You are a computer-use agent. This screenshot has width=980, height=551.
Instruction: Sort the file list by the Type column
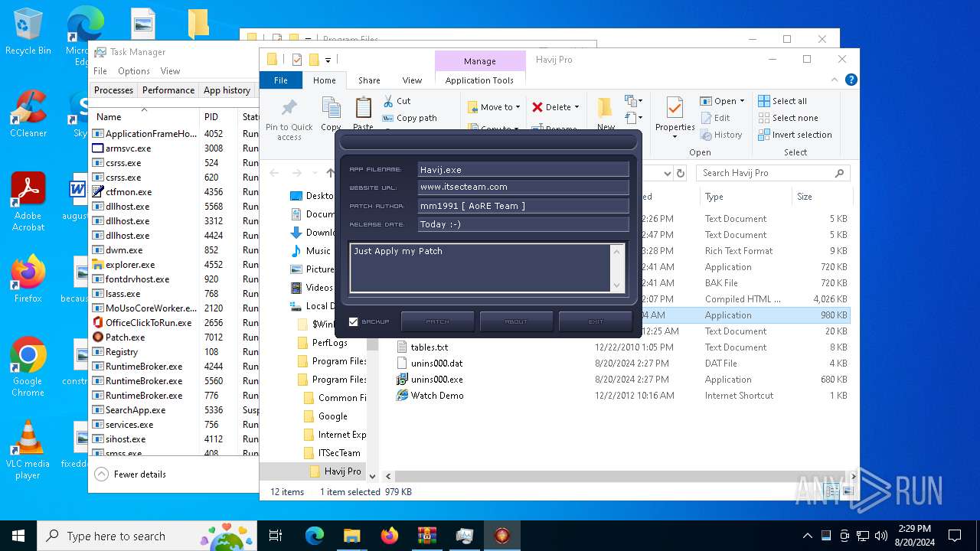tap(744, 197)
